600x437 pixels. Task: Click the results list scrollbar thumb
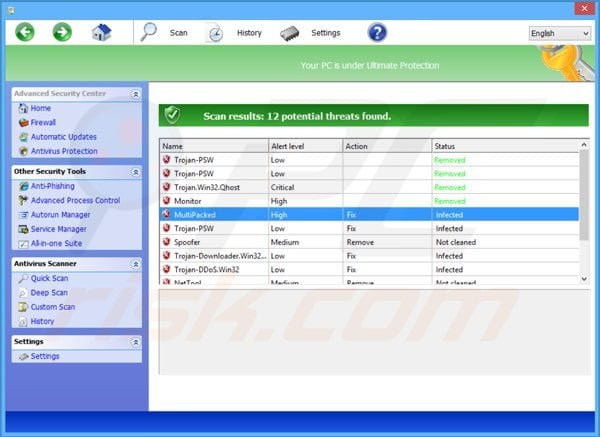[584, 195]
